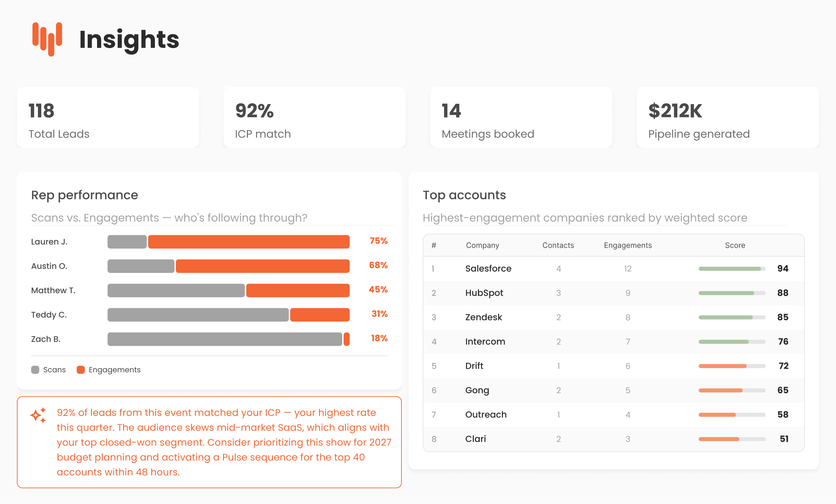Select the Meetings booked card
Viewport: 836px width, 504px height.
click(x=521, y=117)
